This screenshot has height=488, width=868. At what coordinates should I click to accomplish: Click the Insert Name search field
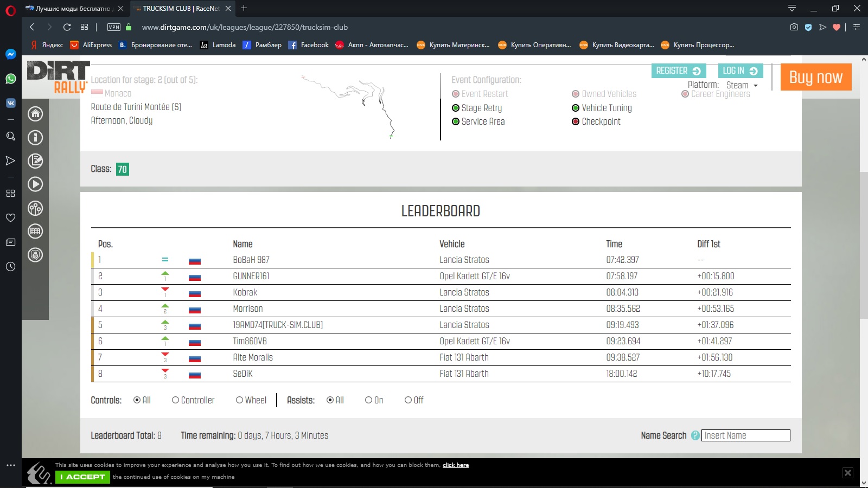point(745,435)
